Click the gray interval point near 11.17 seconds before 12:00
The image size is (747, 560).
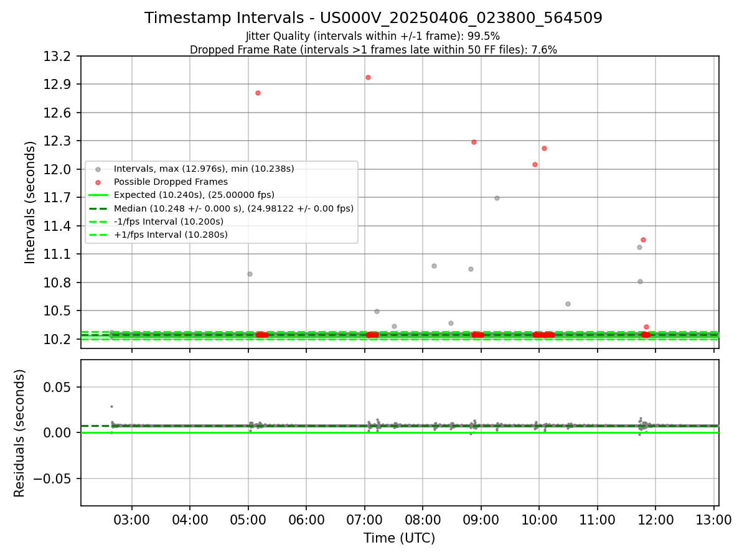click(639, 247)
